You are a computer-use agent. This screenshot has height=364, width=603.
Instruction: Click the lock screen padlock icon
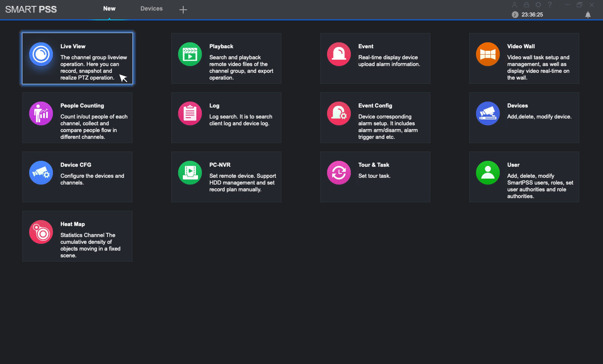pos(526,5)
